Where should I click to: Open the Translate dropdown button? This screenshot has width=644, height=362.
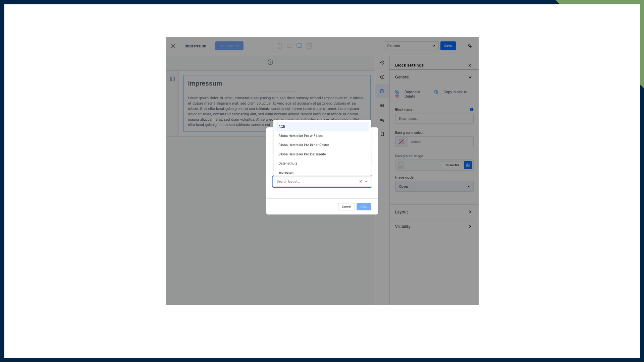pos(229,46)
